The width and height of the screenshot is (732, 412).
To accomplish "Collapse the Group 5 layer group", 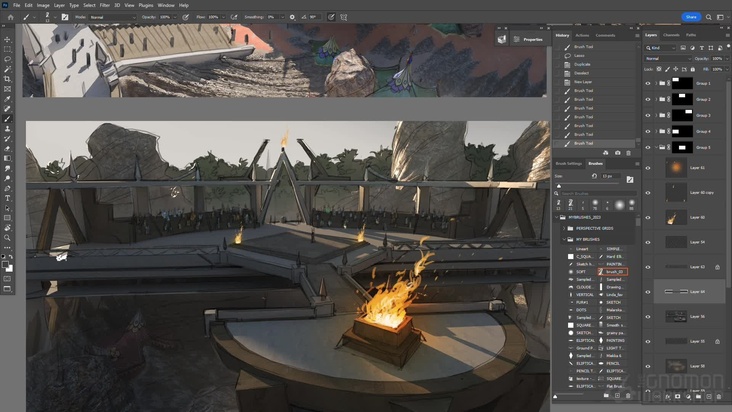I will click(x=656, y=147).
